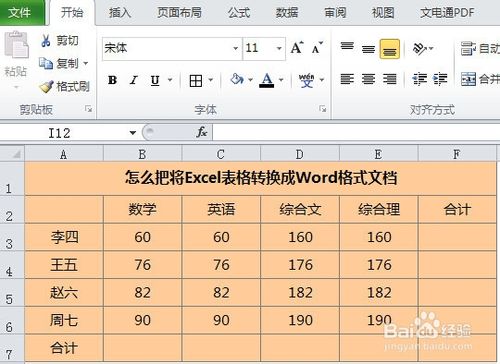
Task: Click the 合计 cell in row 7
Action: click(64, 348)
